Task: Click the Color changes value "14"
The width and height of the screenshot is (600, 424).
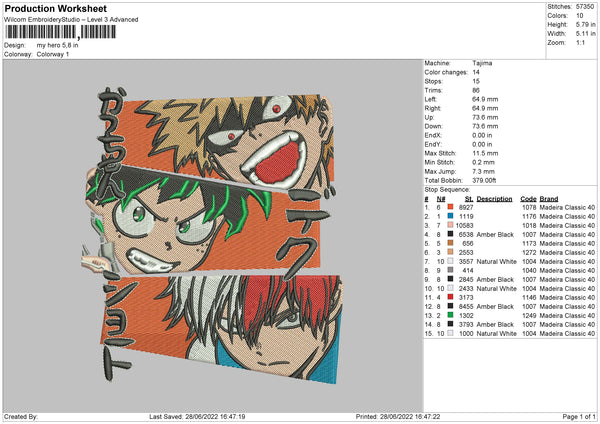Action: 476,72
